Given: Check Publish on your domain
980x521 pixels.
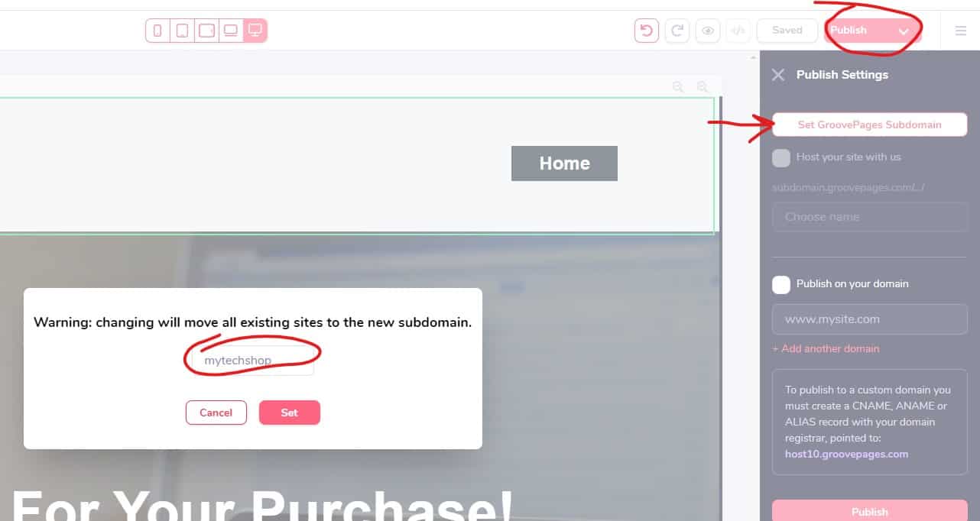Looking at the screenshot, I should point(781,284).
